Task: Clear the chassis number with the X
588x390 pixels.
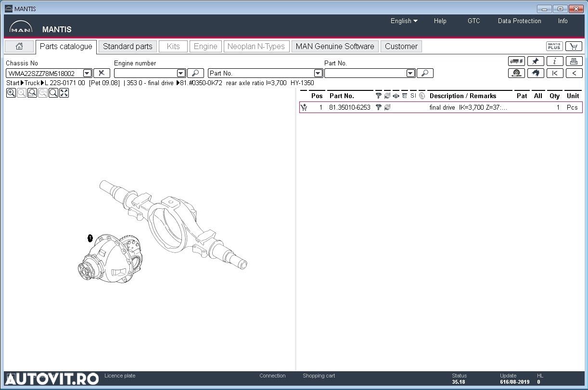Action: (x=102, y=73)
